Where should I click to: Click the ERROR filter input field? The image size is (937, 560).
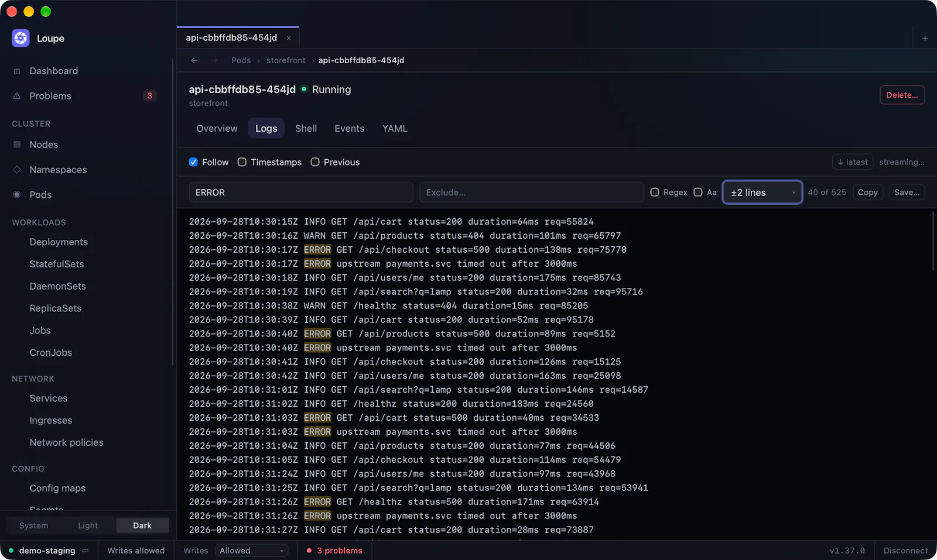[x=301, y=192]
